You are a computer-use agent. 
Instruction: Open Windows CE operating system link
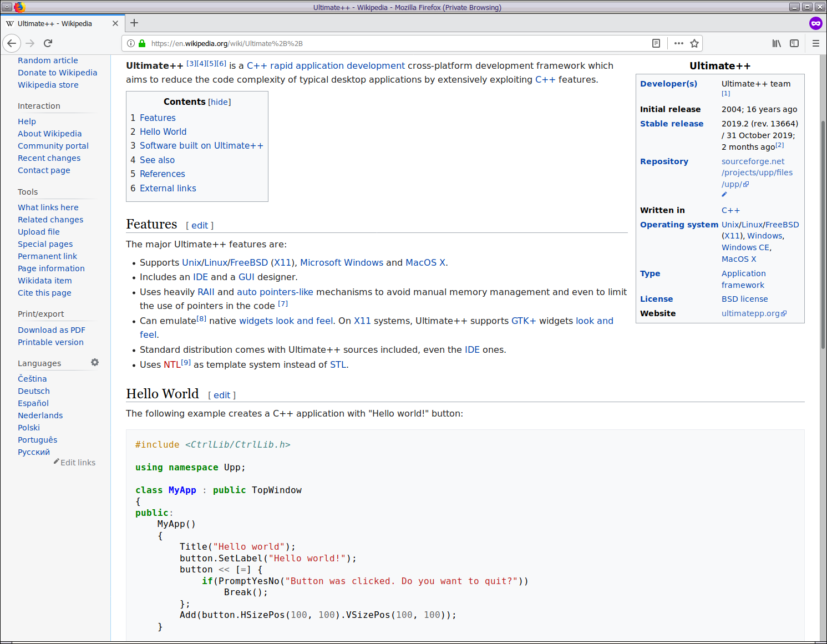(x=745, y=247)
